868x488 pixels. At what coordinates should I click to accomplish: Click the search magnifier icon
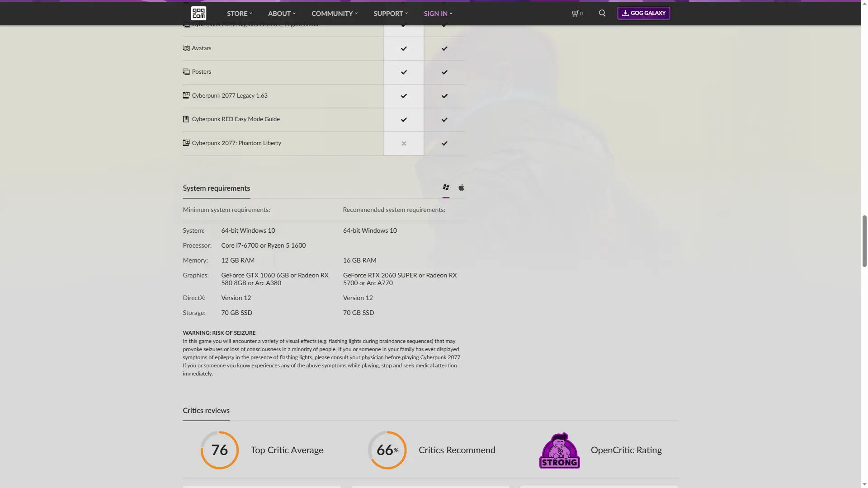(602, 13)
